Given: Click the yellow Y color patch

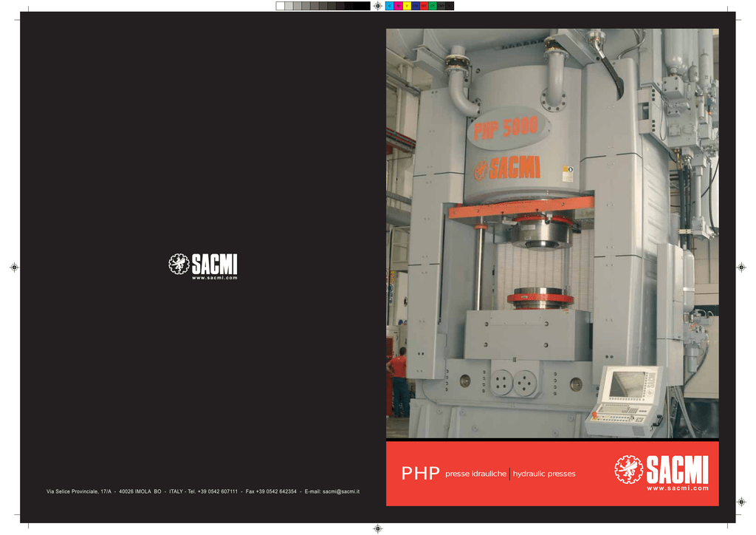Looking at the screenshot, I should pos(407,6).
